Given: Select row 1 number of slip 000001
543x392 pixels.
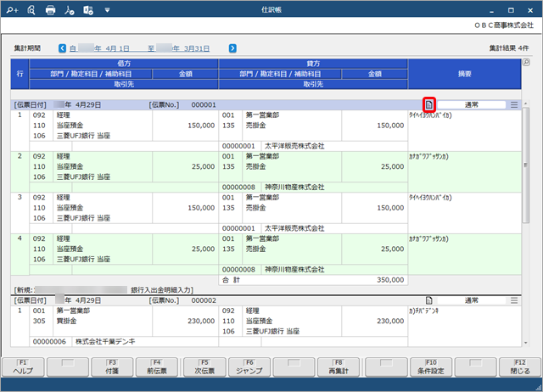Looking at the screenshot, I should 20,115.
